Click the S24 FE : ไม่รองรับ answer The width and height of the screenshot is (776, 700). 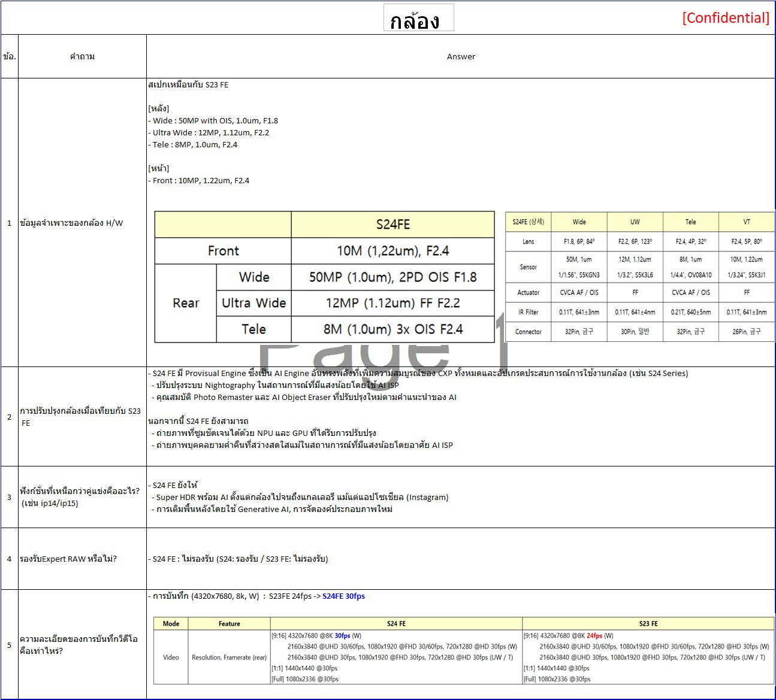click(x=238, y=559)
